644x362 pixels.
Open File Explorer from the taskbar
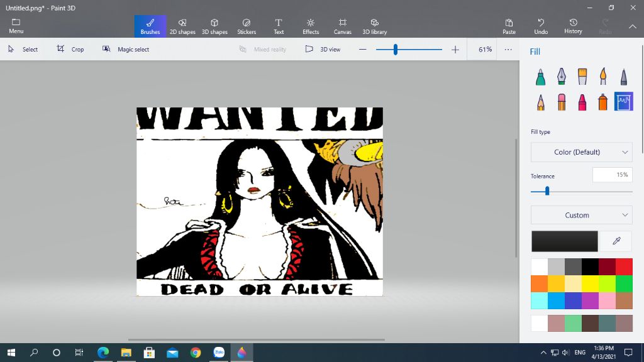[126, 353]
